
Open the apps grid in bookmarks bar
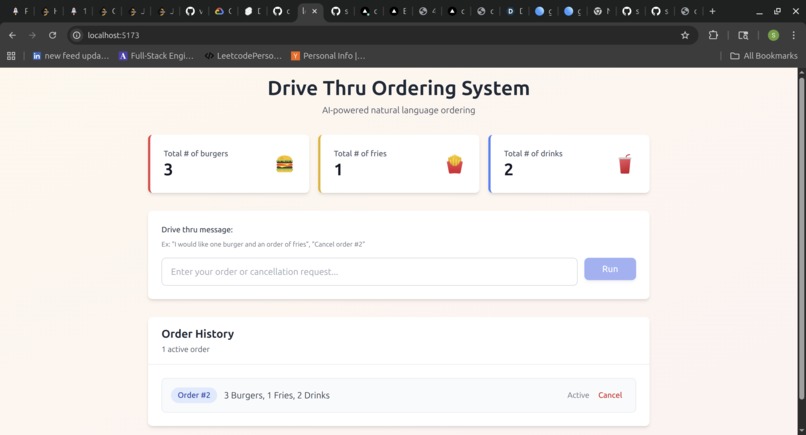point(11,56)
